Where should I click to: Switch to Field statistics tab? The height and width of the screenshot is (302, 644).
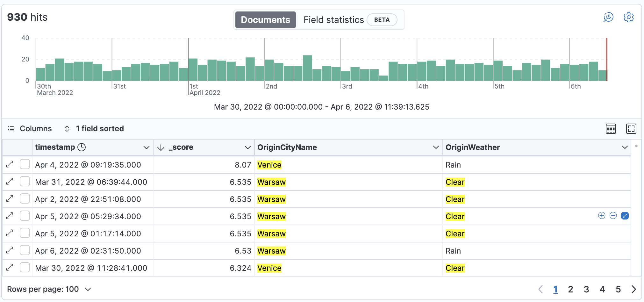[x=333, y=20]
